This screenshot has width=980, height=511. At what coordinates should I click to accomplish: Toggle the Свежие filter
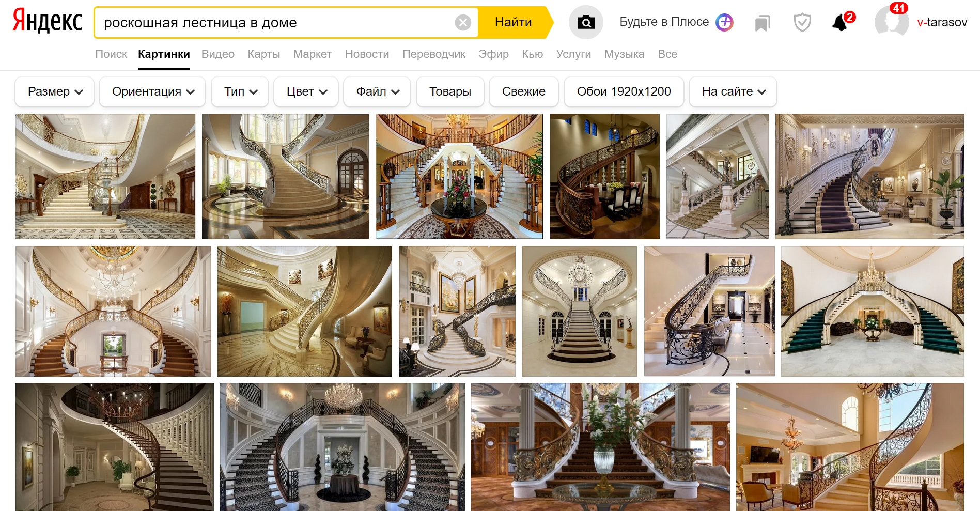[x=524, y=91]
